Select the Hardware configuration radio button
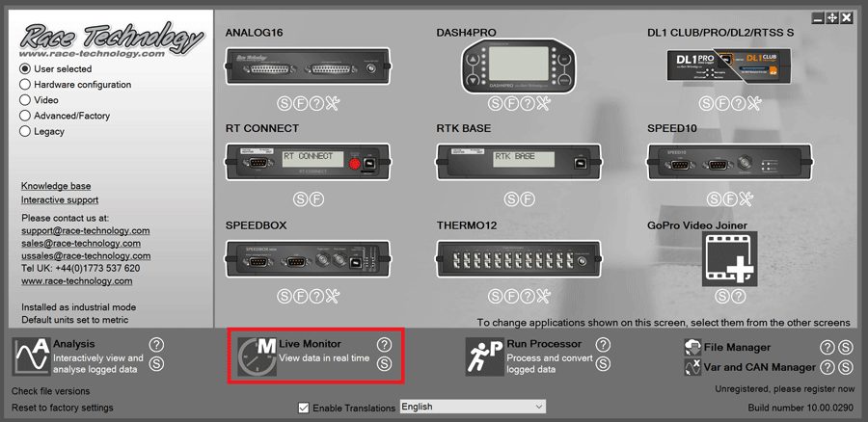This screenshot has width=868, height=422. click(x=24, y=85)
